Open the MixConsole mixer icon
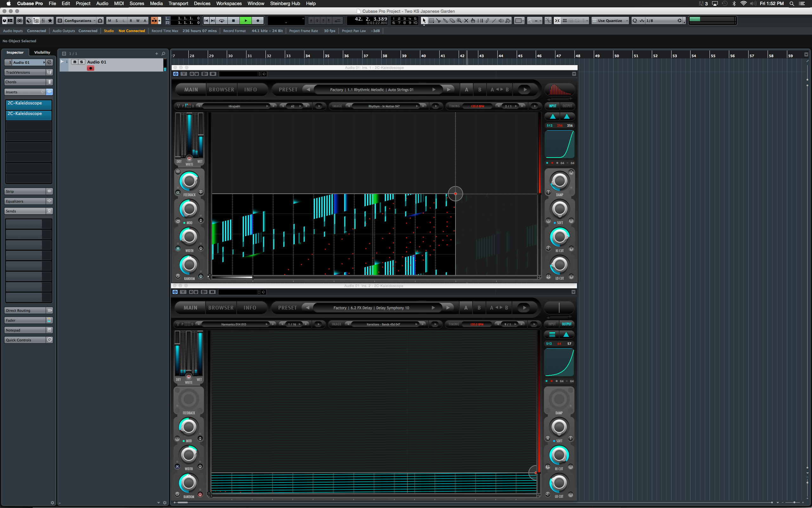 (x=43, y=21)
